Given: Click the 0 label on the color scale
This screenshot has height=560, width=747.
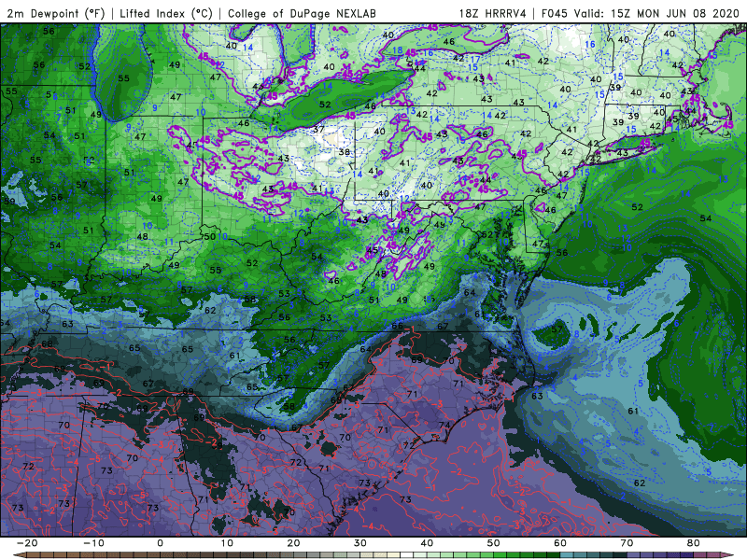Looking at the screenshot, I should coord(160,543).
